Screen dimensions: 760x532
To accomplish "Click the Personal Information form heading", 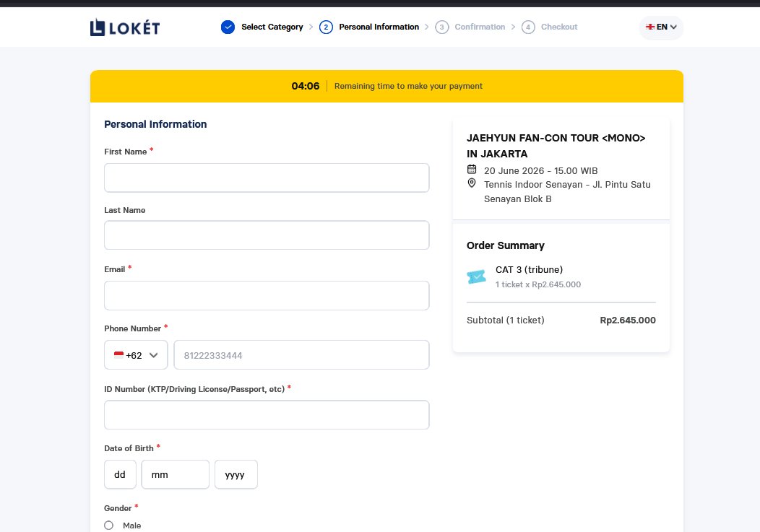I will point(155,124).
